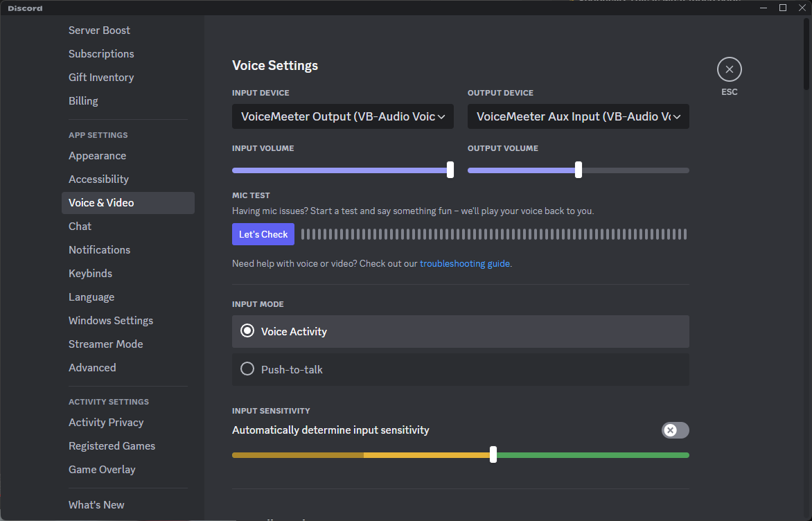Open Notifications settings
Screen dimensions: 812x521
tap(99, 250)
